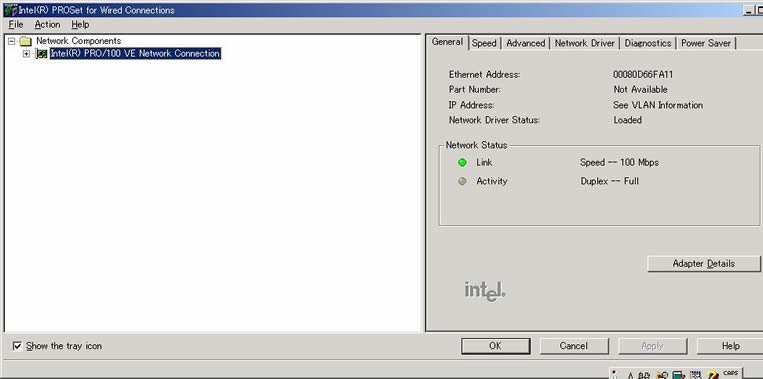Switch to the Diagnostics tab
Viewport: 763px width, 379px height.
(648, 43)
